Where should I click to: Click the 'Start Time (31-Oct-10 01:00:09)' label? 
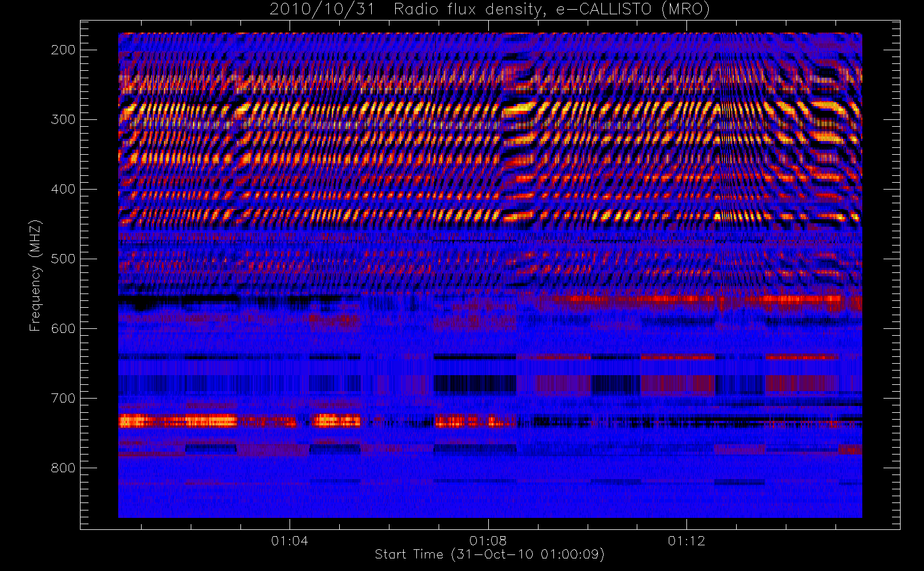click(x=489, y=554)
